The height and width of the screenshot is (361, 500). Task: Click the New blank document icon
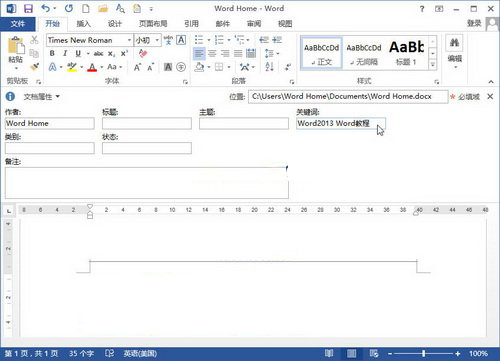tap(86, 8)
